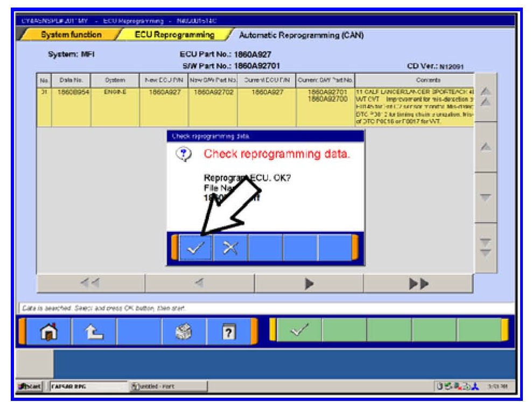The height and width of the screenshot is (402, 532).
Task: Cancel reprogramming with the dialog X button
Action: coord(230,248)
